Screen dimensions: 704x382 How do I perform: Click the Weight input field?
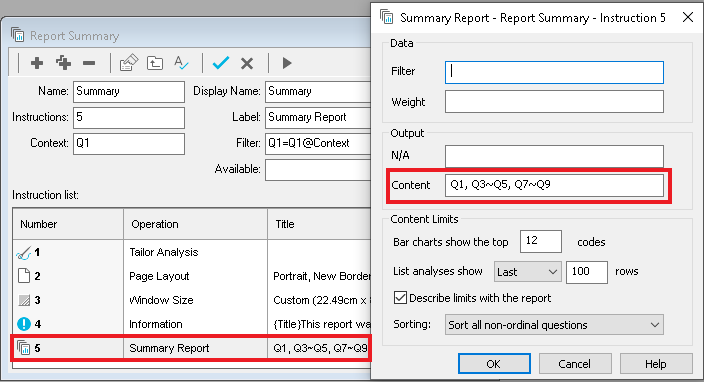point(554,101)
